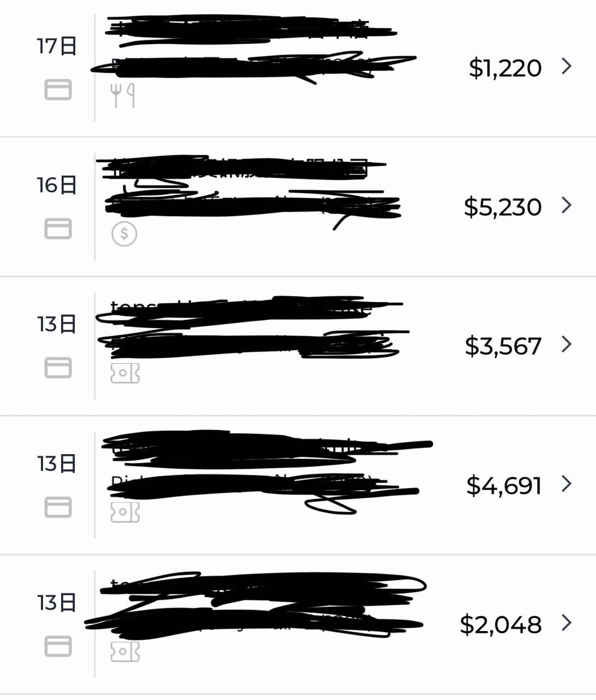Open the chevron beside $4,691
The height and width of the screenshot is (700, 596).
click(x=567, y=483)
